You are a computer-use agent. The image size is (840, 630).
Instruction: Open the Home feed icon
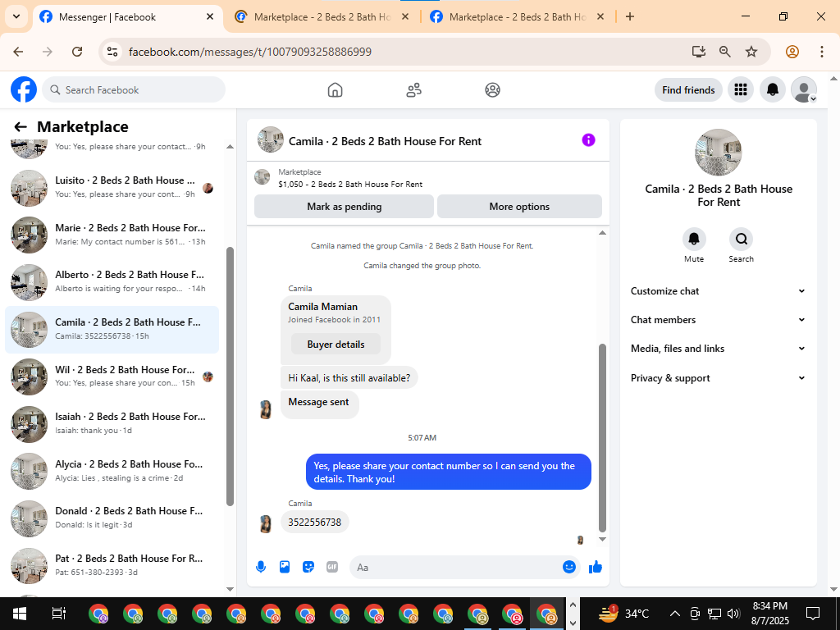(x=335, y=90)
